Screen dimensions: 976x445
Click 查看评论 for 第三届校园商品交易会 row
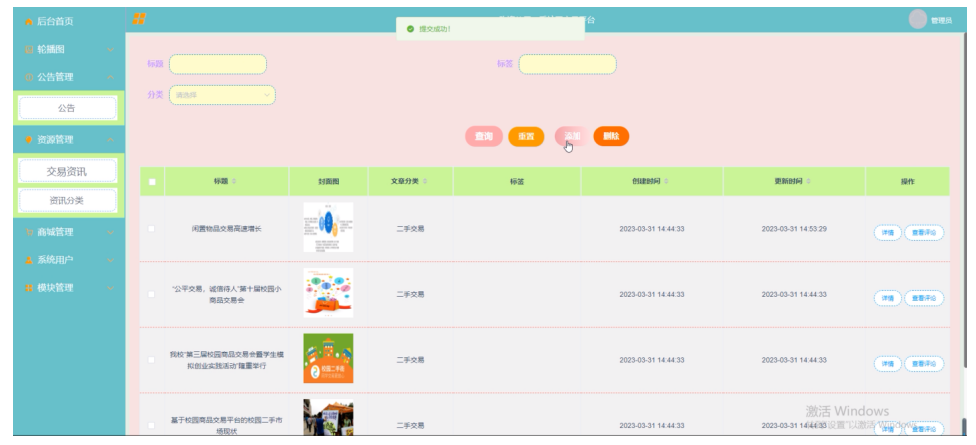924,363
